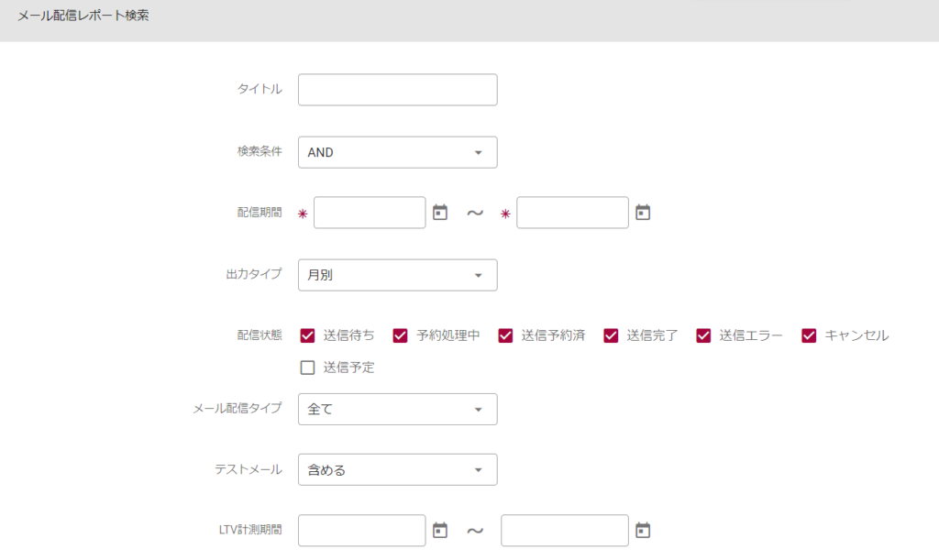
Task: Uncheck the 送信エラー checkbox
Action: point(703,335)
